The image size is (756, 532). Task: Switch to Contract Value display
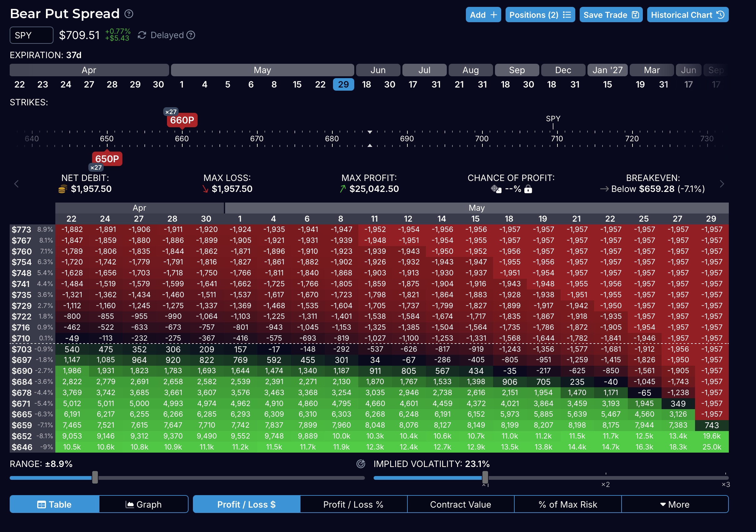tap(460, 504)
